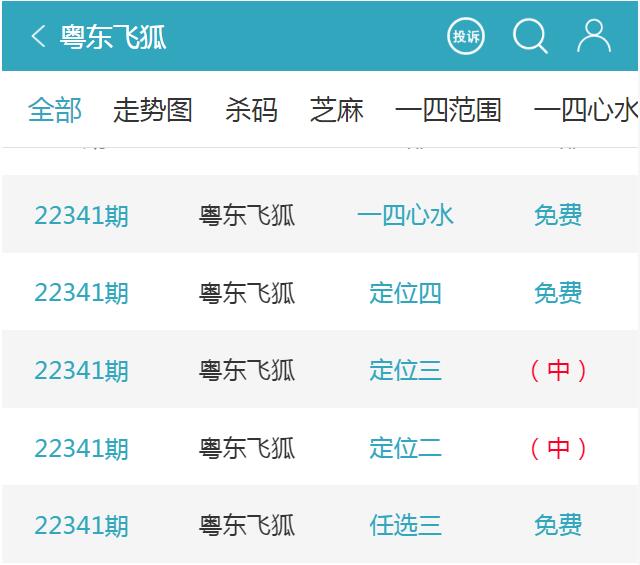Go to the 芝麻 tab
640x565 pixels.
[x=337, y=110]
